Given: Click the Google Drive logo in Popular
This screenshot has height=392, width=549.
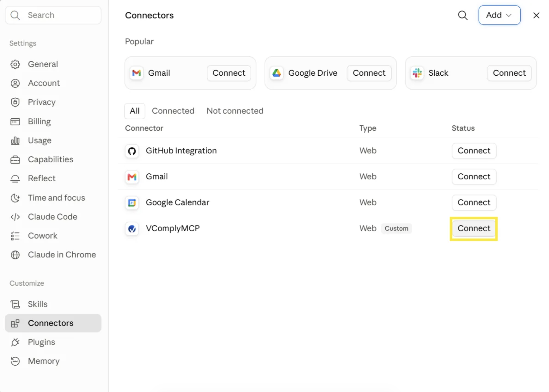Looking at the screenshot, I should click(x=276, y=73).
